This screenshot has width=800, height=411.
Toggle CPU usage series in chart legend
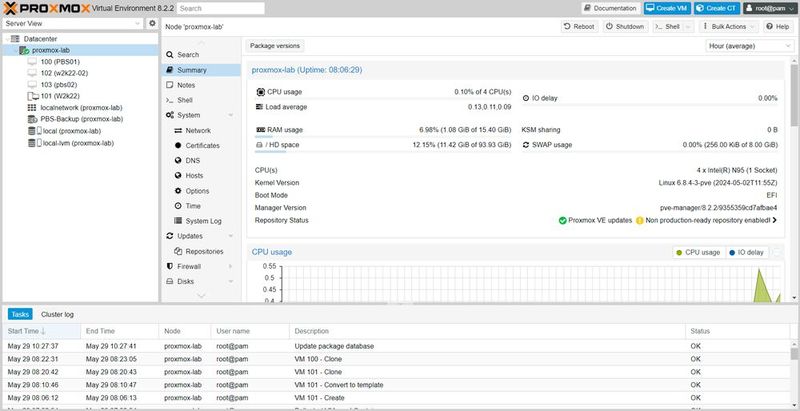(x=698, y=252)
